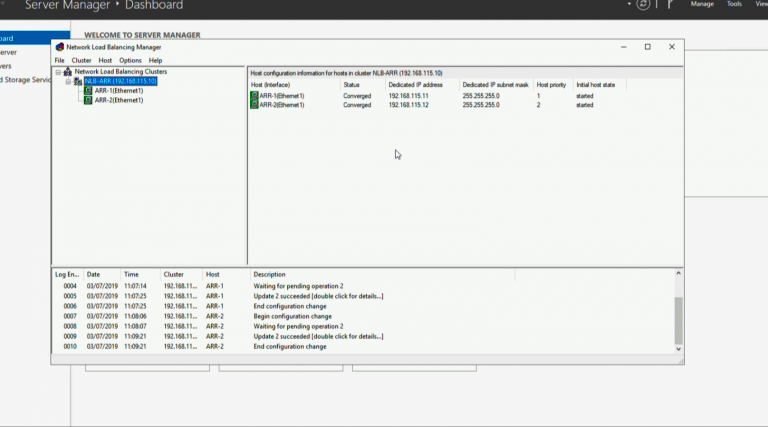Click the Server Manager notifications flag icon
Image resolution: width=768 pixels, height=427 pixels.
671,4
